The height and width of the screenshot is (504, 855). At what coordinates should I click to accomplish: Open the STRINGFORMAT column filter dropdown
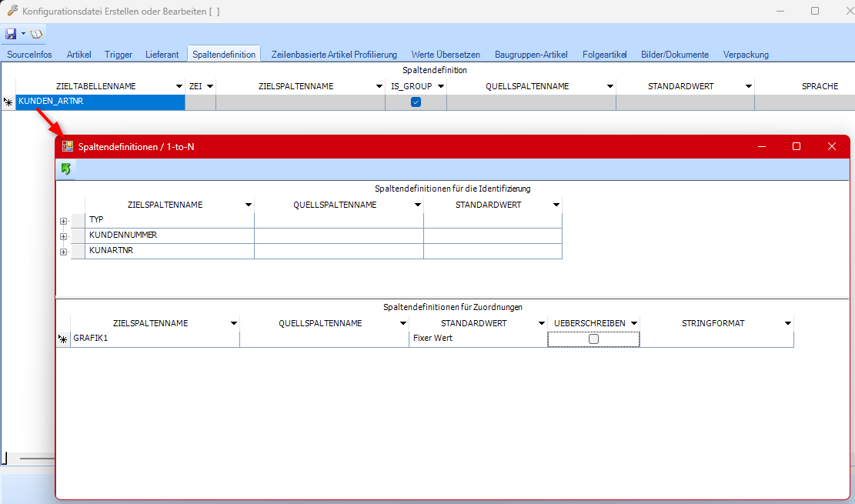click(787, 323)
